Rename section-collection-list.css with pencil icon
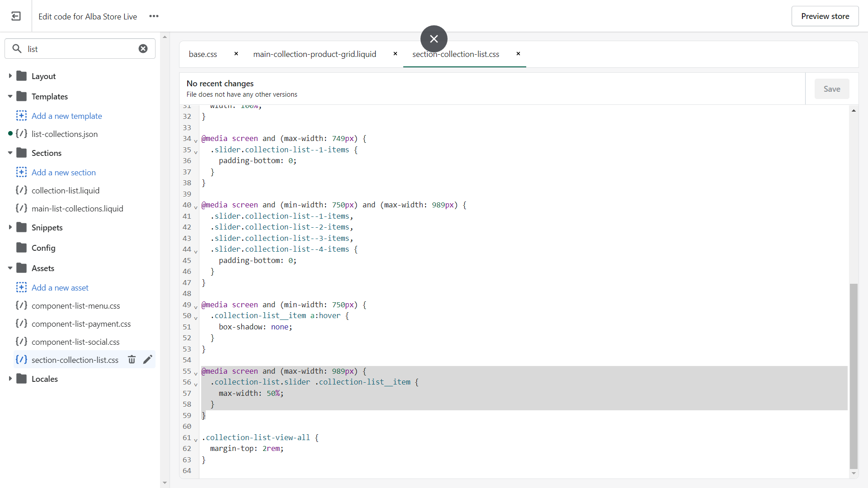 pos(148,360)
